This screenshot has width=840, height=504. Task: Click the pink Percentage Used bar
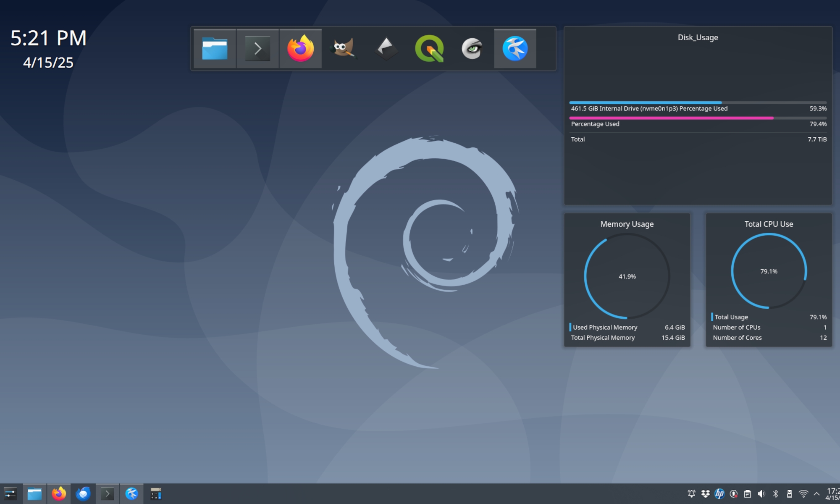click(x=698, y=118)
